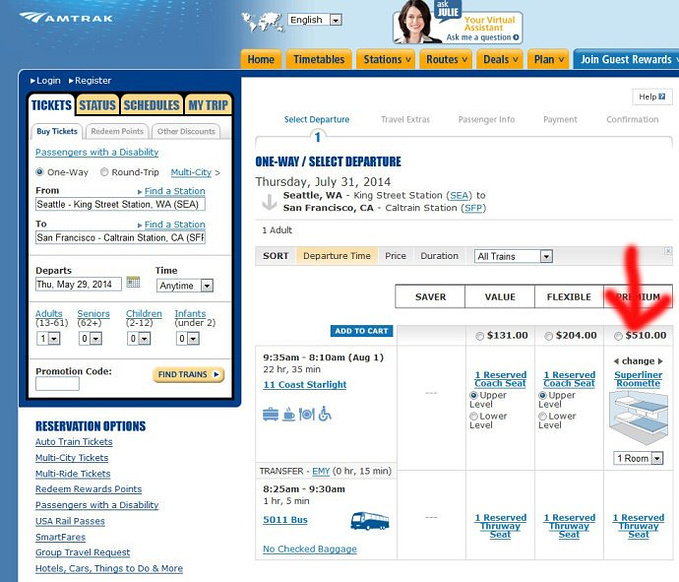Open the Infants count dropdown
Screen dimensions: 679x582
(188, 338)
